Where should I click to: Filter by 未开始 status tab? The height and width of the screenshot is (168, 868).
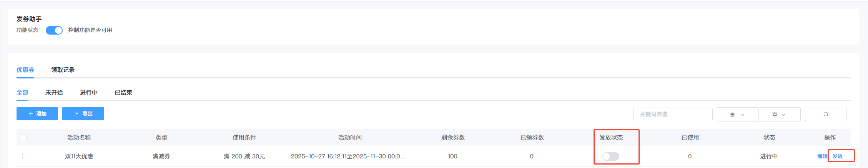tap(54, 93)
